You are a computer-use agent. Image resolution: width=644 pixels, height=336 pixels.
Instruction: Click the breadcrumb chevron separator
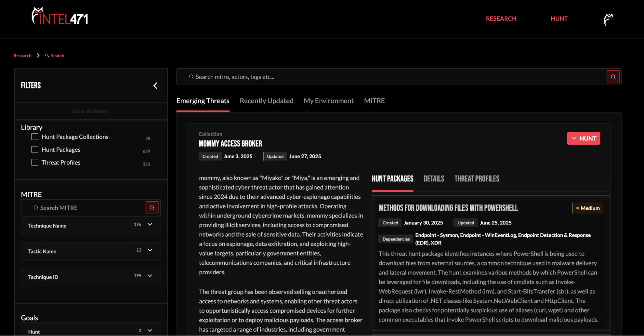click(38, 55)
